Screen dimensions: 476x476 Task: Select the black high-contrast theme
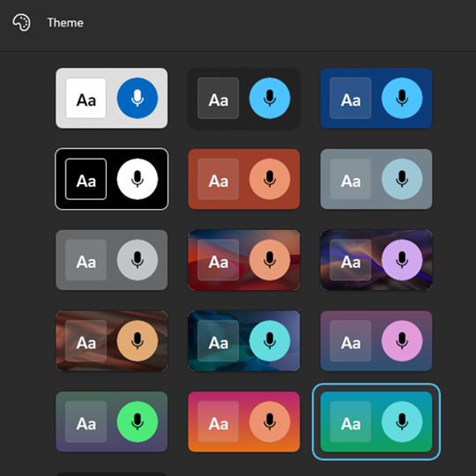111,179
